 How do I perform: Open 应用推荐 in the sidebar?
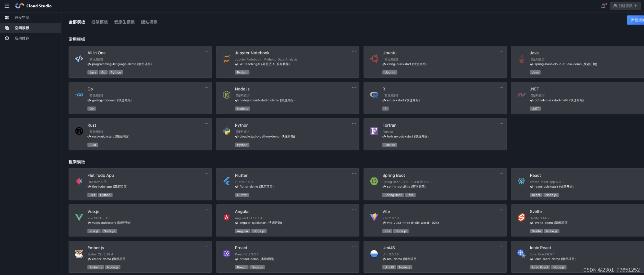30,38
